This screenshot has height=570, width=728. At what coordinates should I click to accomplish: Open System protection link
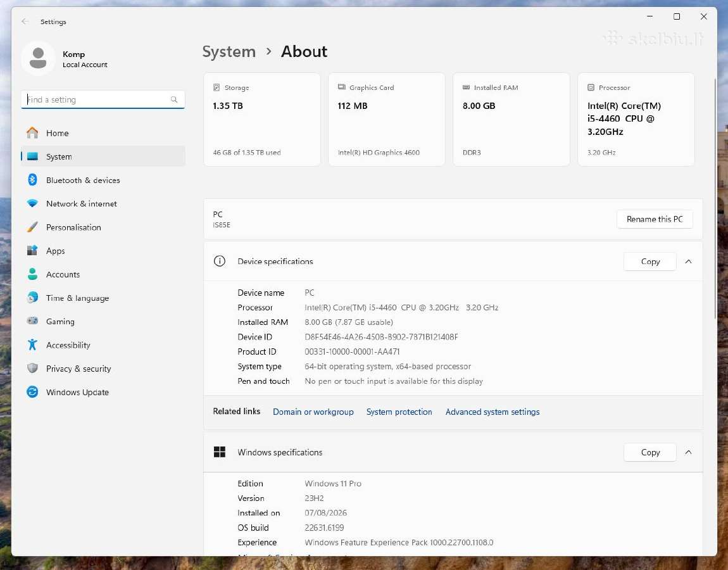click(399, 412)
